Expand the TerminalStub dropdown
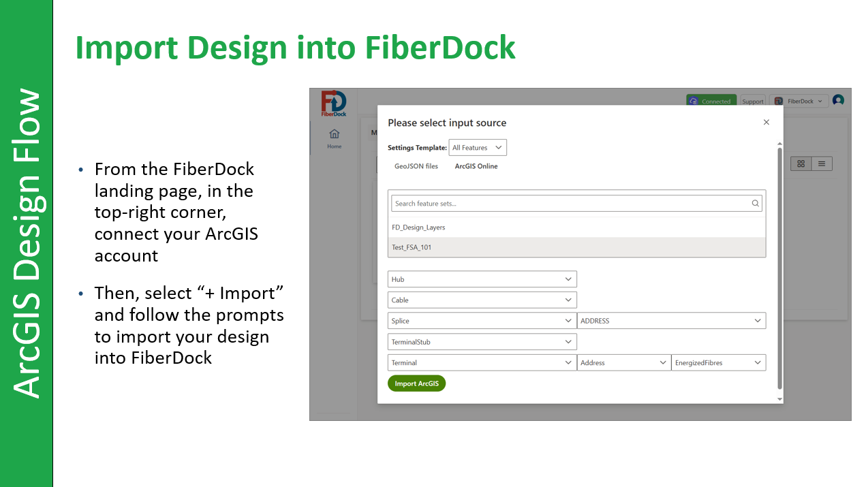868x487 pixels. coord(482,342)
